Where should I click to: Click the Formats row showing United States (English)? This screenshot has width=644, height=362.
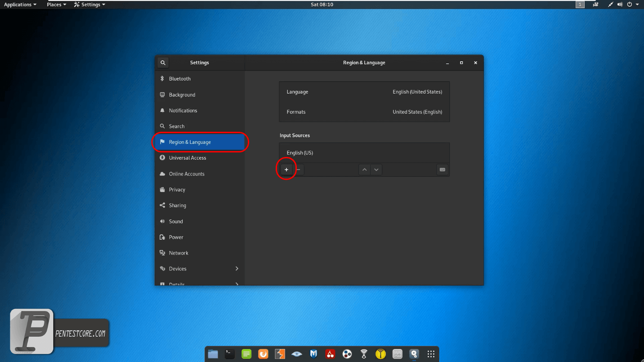364,112
